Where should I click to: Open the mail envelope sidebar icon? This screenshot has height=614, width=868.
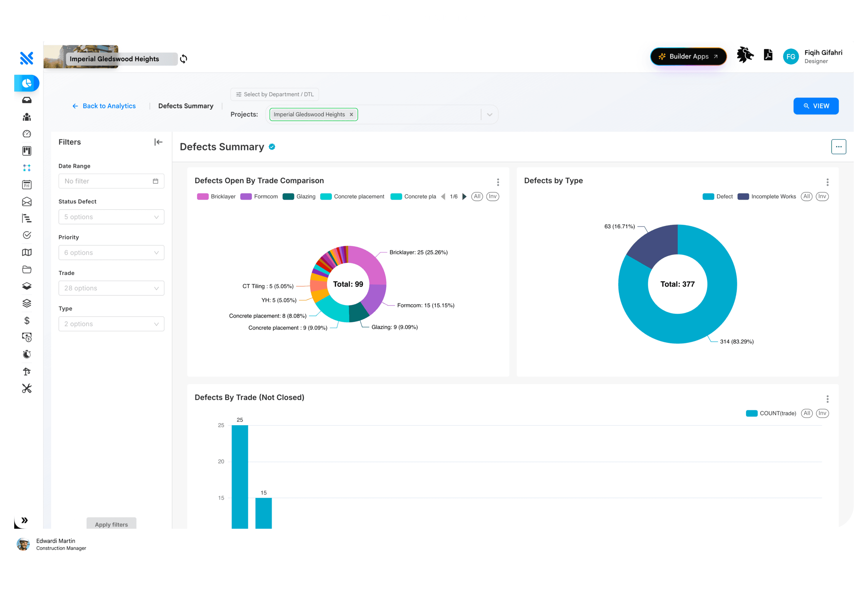27,202
